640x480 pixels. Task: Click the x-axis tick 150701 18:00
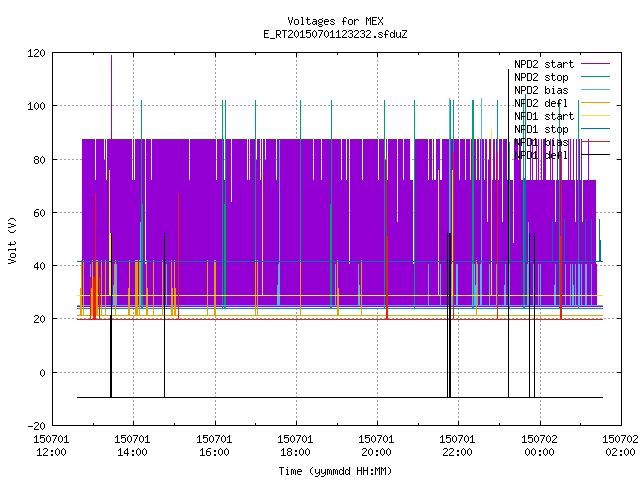295,446
